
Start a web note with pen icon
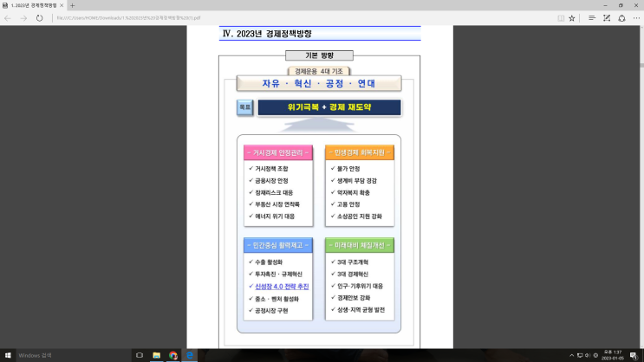(x=607, y=18)
